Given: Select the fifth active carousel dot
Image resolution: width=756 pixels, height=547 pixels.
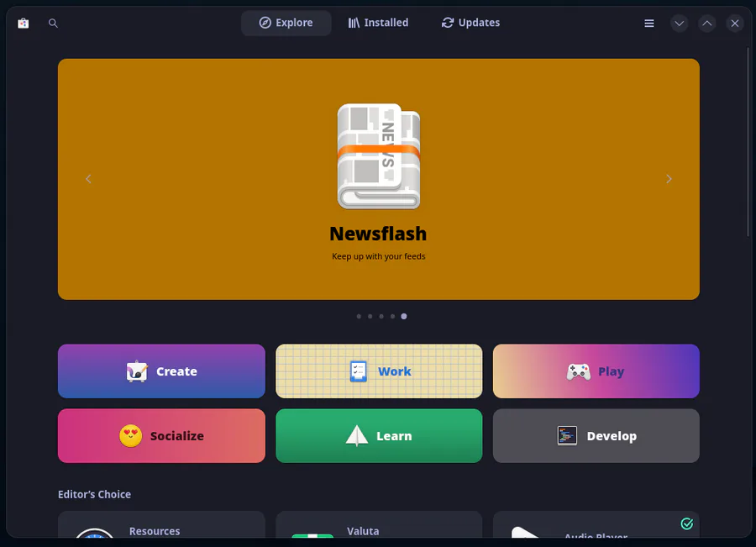Looking at the screenshot, I should [404, 317].
